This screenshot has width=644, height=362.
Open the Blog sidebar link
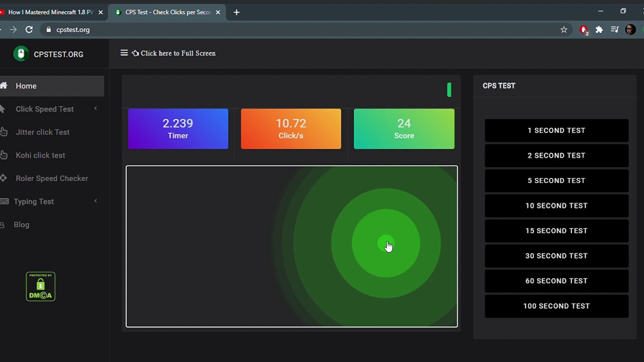(21, 225)
